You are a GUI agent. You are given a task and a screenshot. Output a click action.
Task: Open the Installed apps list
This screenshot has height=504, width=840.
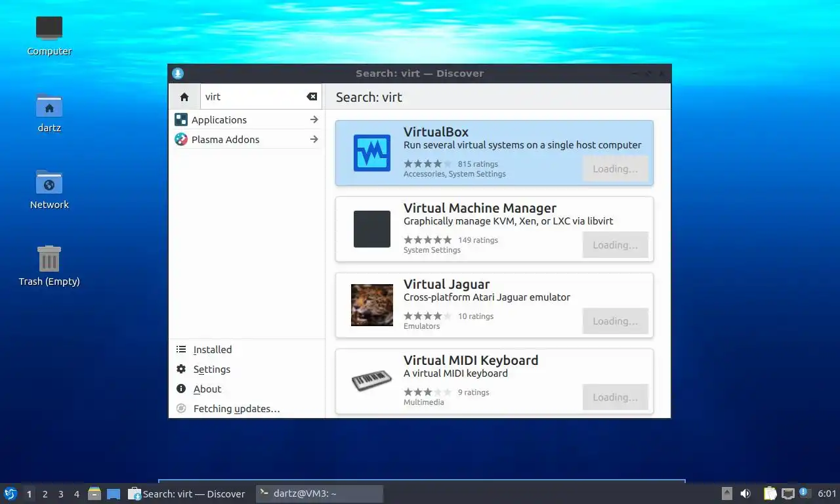click(x=247, y=350)
